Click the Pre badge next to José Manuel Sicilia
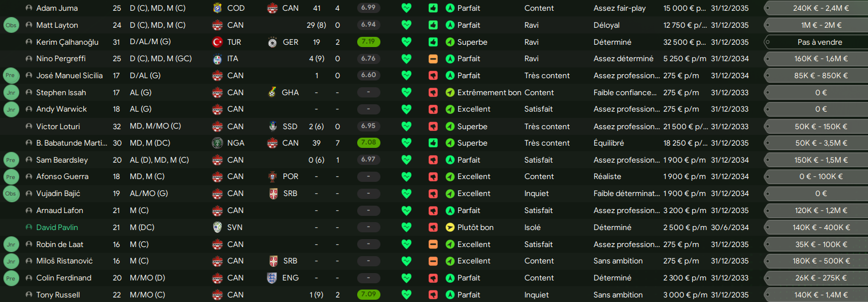The image size is (868, 302). pyautogui.click(x=11, y=76)
